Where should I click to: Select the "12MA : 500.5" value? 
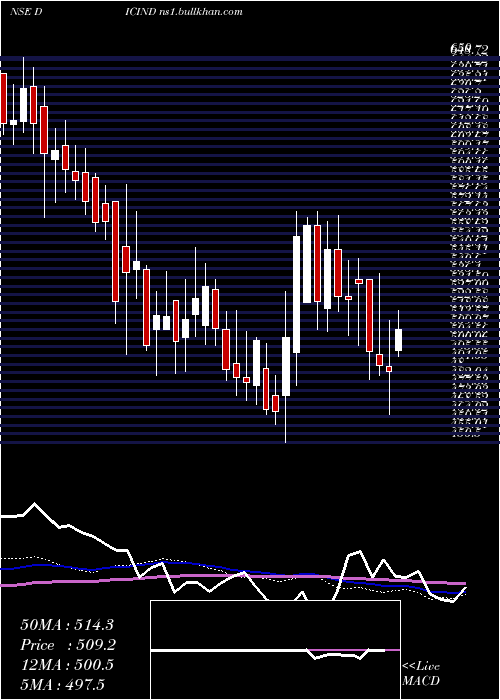(x=67, y=665)
